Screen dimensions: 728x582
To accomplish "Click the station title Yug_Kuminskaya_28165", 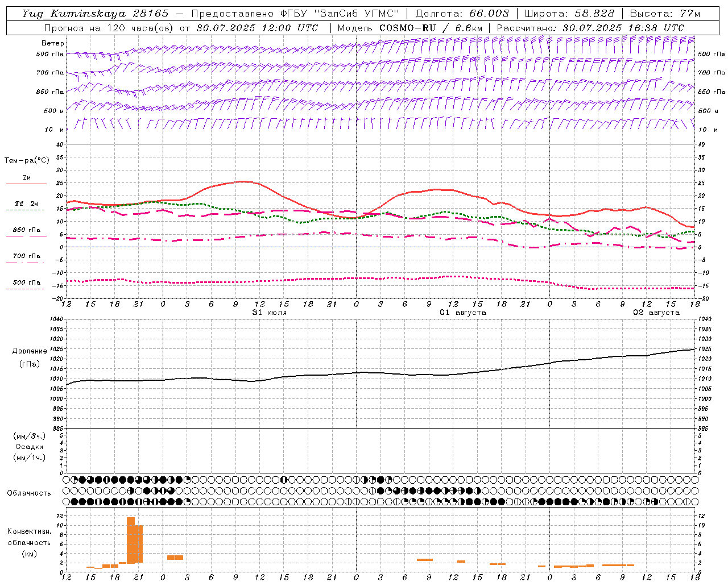I will pos(95,14).
